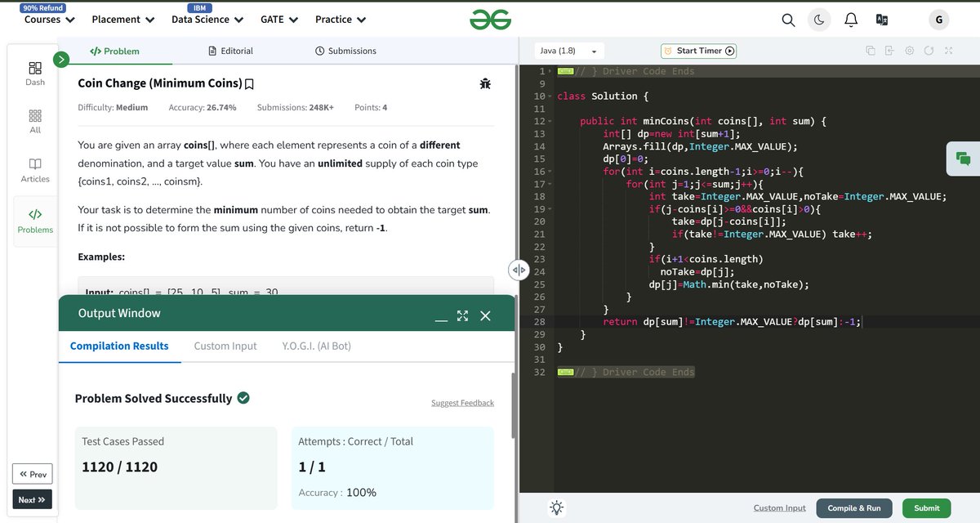Open the Java (1.8) language dropdown
Image resolution: width=980 pixels, height=523 pixels.
[570, 51]
